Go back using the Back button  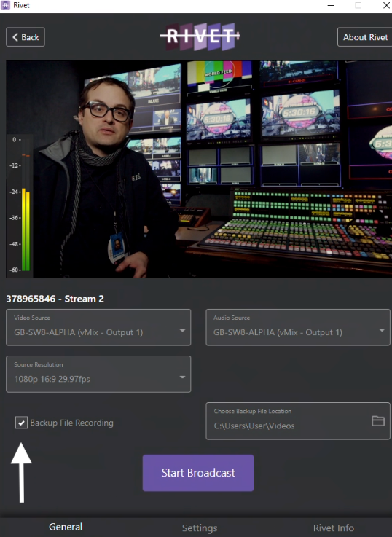26,37
